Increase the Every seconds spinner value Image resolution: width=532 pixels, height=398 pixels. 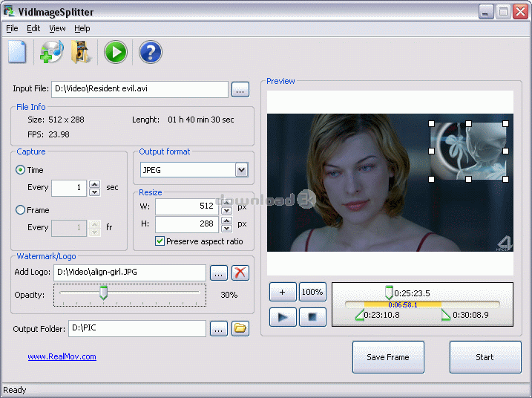click(x=95, y=184)
